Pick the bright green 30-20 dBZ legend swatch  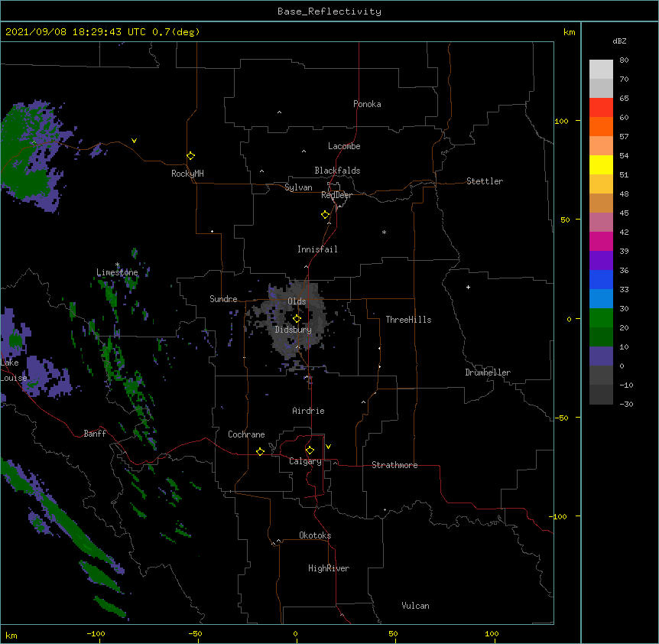(x=601, y=318)
